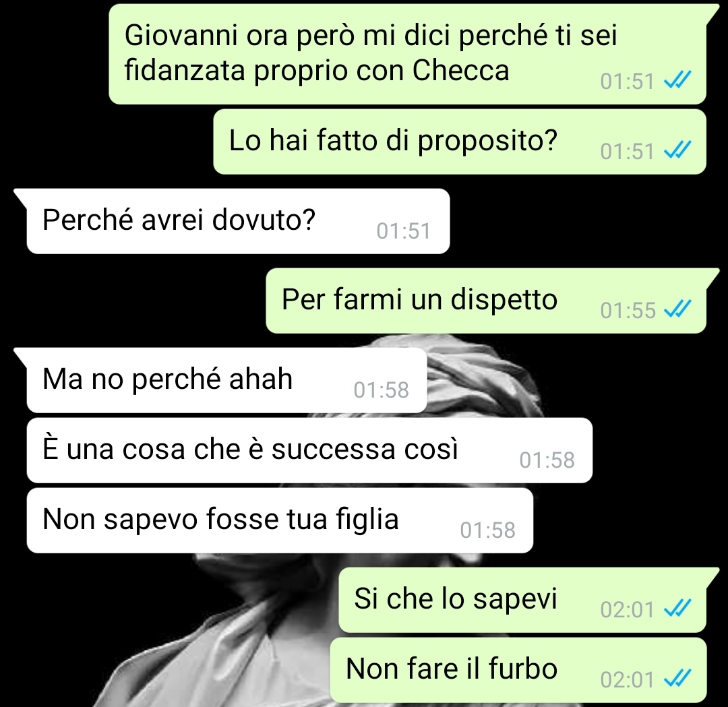
Task: Click blue double ticks on 'Lo hai fatto di proposito?'
Action: 677,150
